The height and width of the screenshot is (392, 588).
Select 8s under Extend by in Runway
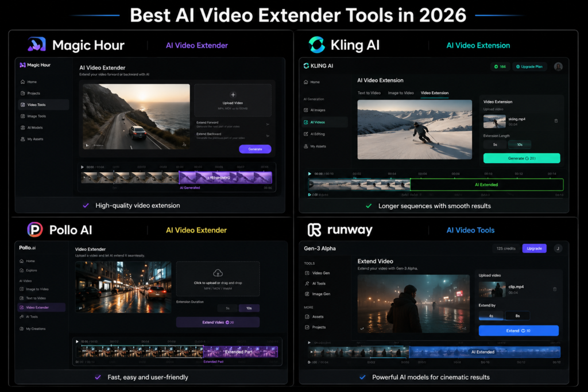point(517,316)
